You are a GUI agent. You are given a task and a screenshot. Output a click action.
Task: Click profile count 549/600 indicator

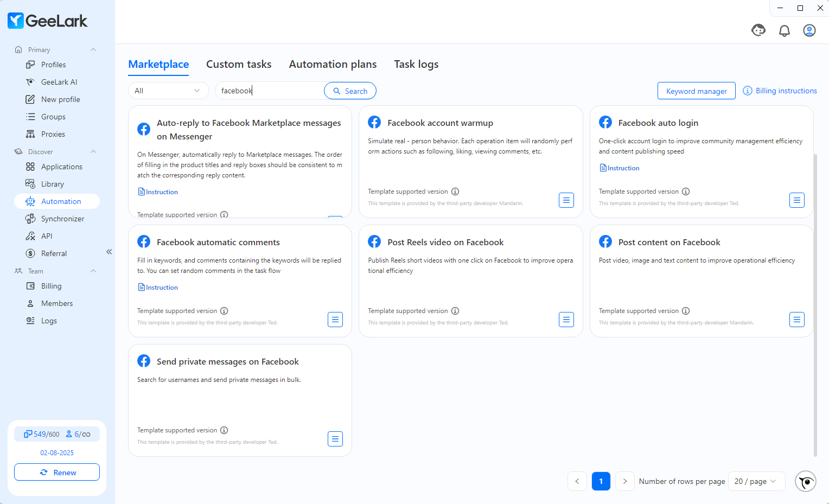point(42,434)
